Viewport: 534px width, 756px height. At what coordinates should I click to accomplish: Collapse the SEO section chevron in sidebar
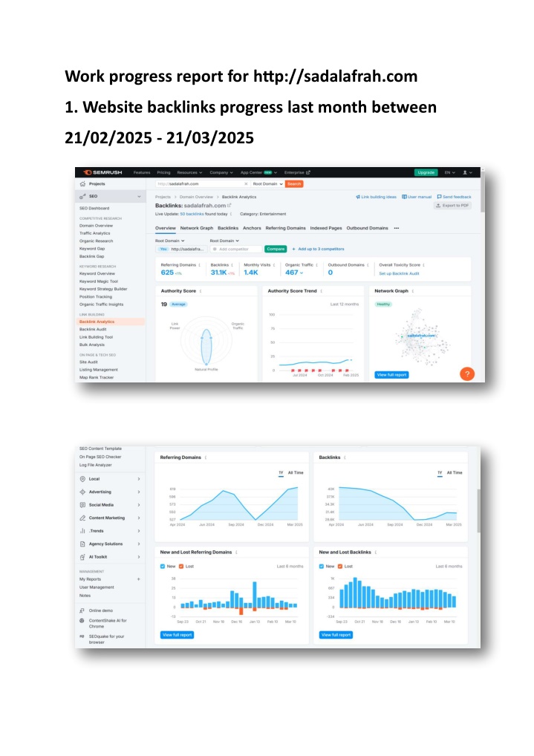(139, 196)
